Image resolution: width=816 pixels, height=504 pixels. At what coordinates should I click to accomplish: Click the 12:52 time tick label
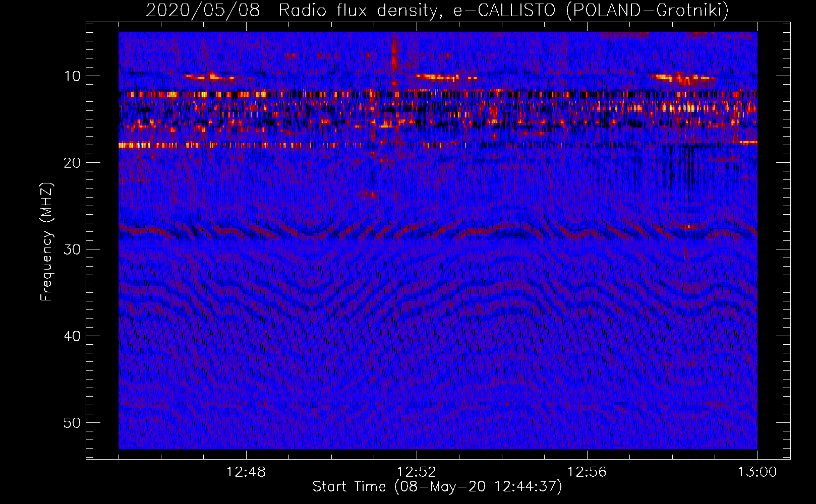click(417, 472)
